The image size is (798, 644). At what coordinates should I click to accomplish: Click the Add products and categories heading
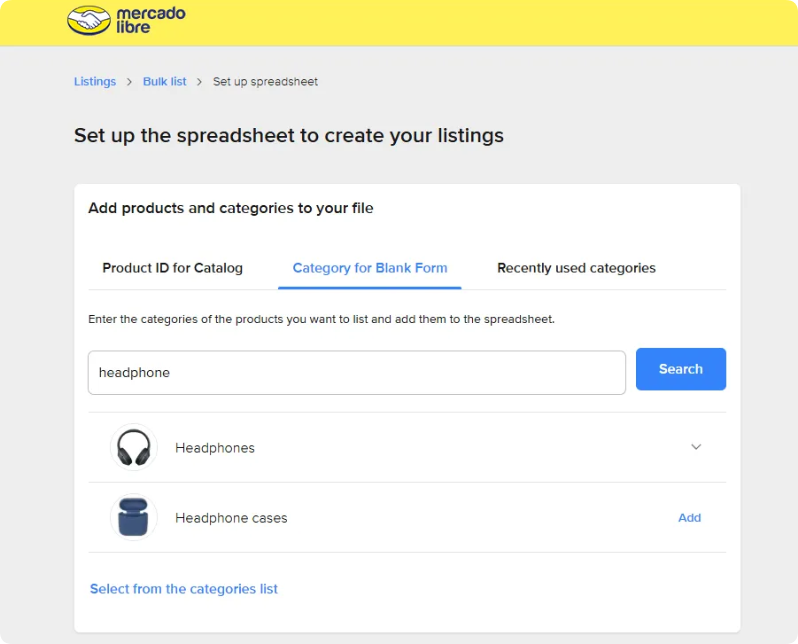231,208
